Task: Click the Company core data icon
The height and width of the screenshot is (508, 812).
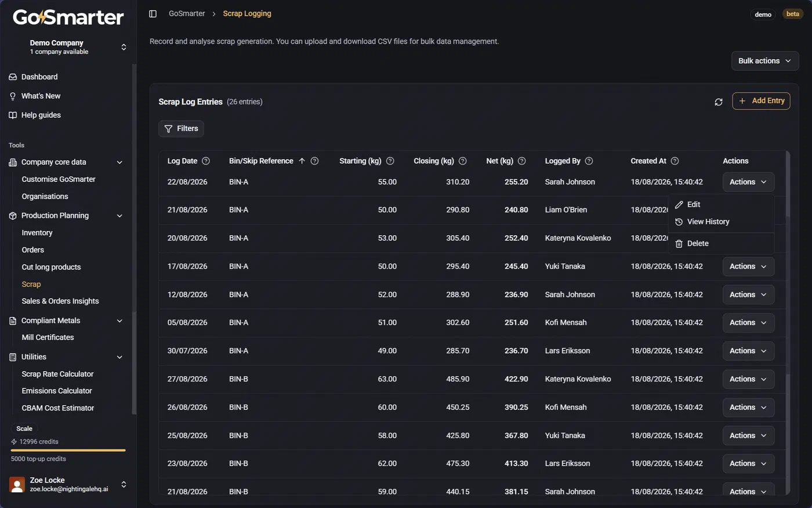Action: coord(13,162)
